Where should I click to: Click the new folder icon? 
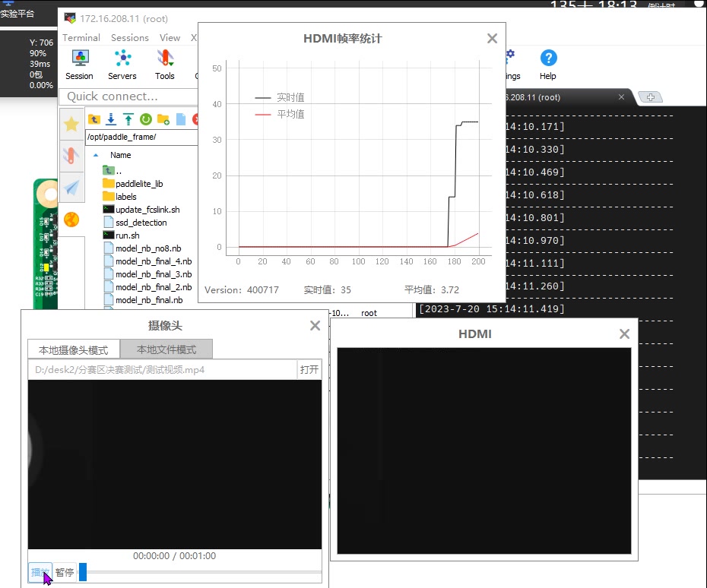point(163,119)
